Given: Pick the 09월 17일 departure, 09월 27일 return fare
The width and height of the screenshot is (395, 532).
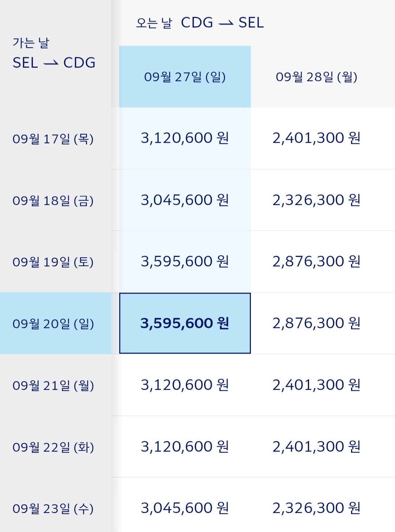Looking at the screenshot, I should pyautogui.click(x=185, y=138).
